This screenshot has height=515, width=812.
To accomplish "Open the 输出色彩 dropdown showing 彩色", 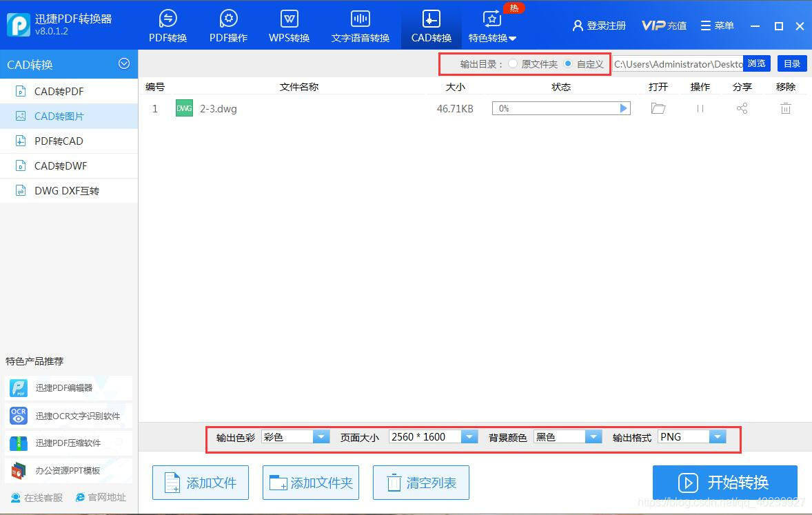I will coord(295,437).
